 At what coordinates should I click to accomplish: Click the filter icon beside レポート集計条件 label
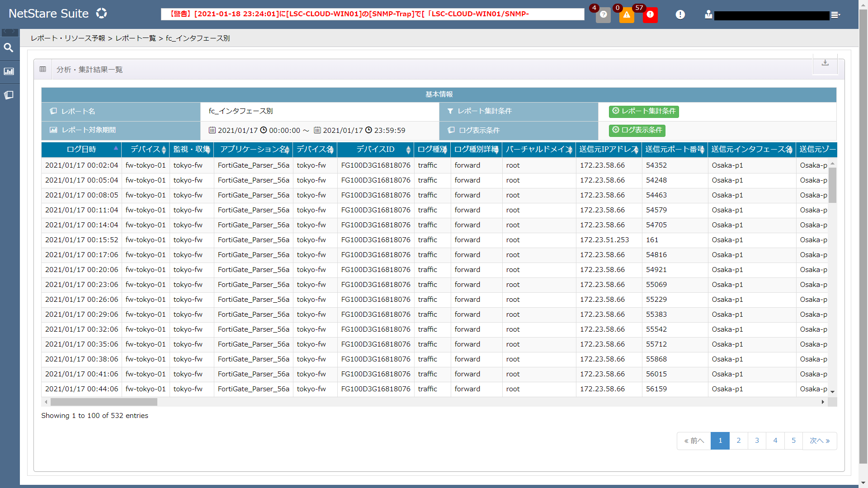450,111
